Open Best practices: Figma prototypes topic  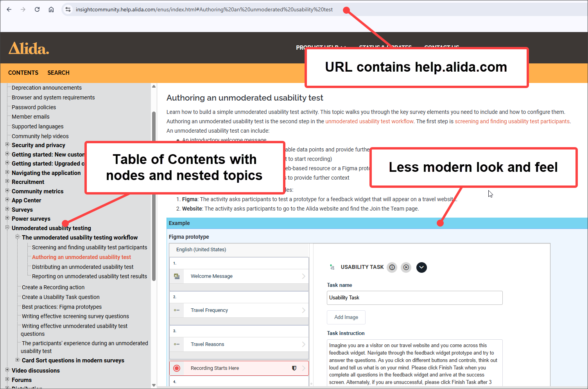point(62,307)
